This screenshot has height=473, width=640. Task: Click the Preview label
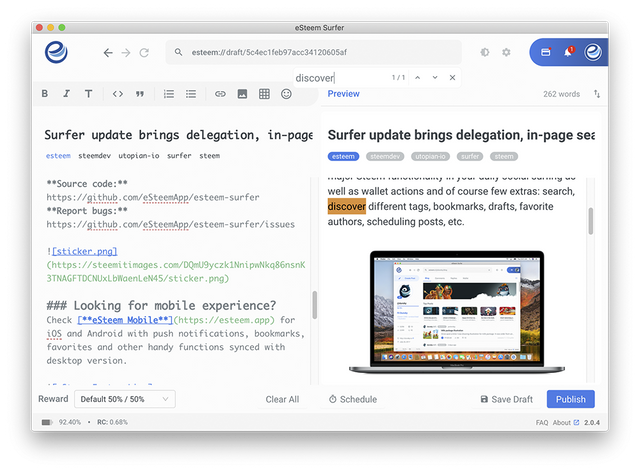[x=343, y=94]
